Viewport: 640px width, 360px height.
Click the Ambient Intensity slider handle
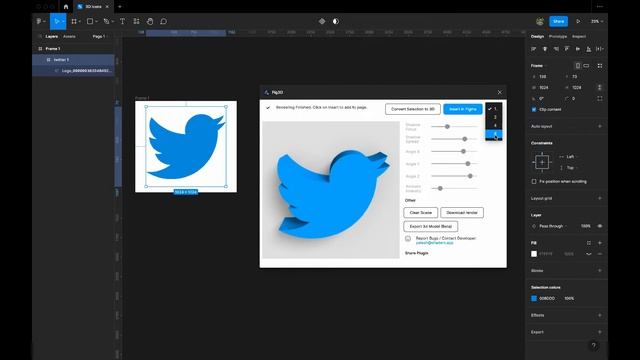point(440,189)
